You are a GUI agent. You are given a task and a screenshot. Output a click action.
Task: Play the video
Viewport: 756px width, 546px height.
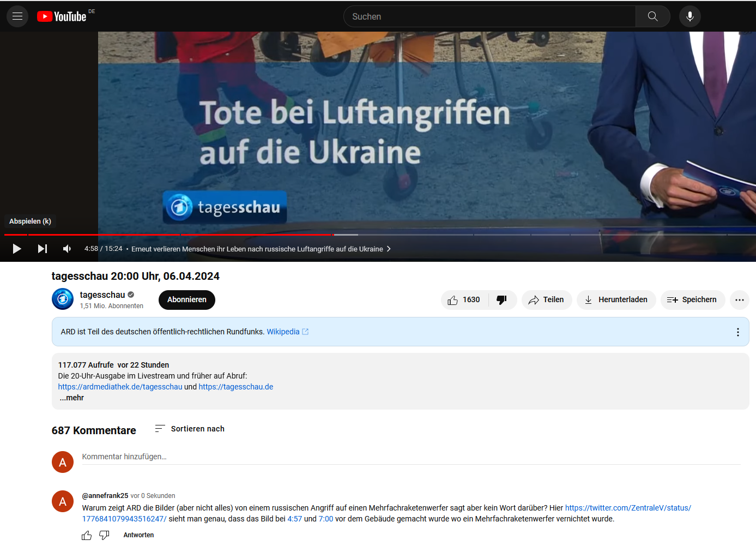pyautogui.click(x=17, y=249)
